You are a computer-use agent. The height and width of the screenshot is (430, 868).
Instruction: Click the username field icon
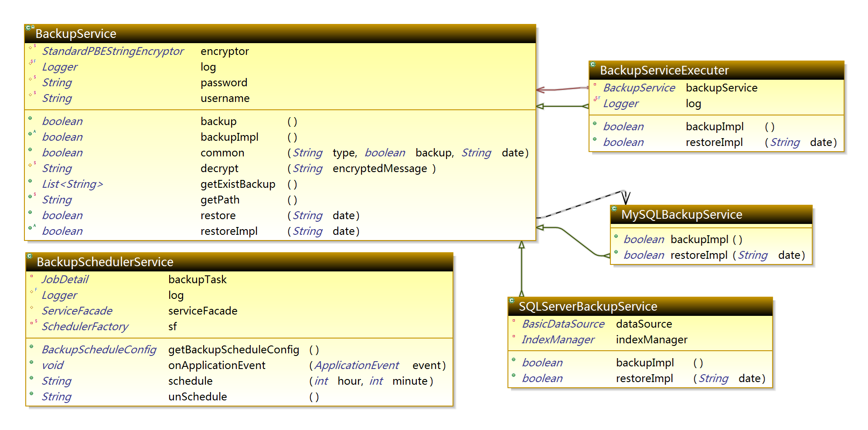click(x=32, y=94)
